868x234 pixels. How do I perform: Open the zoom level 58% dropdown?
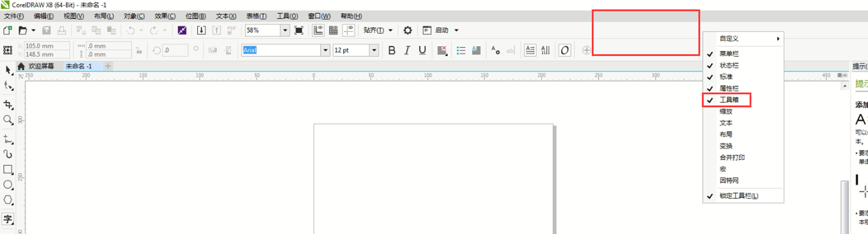pyautogui.click(x=284, y=30)
